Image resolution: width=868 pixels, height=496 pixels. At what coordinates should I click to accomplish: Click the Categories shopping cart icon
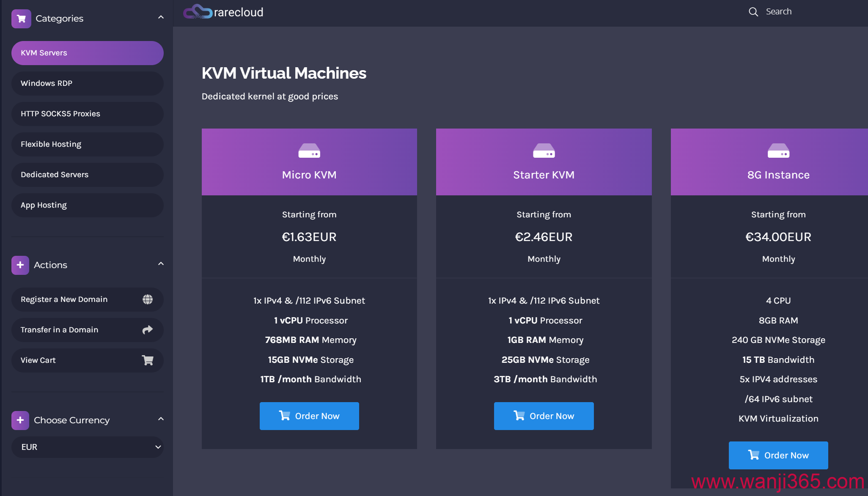pos(21,19)
